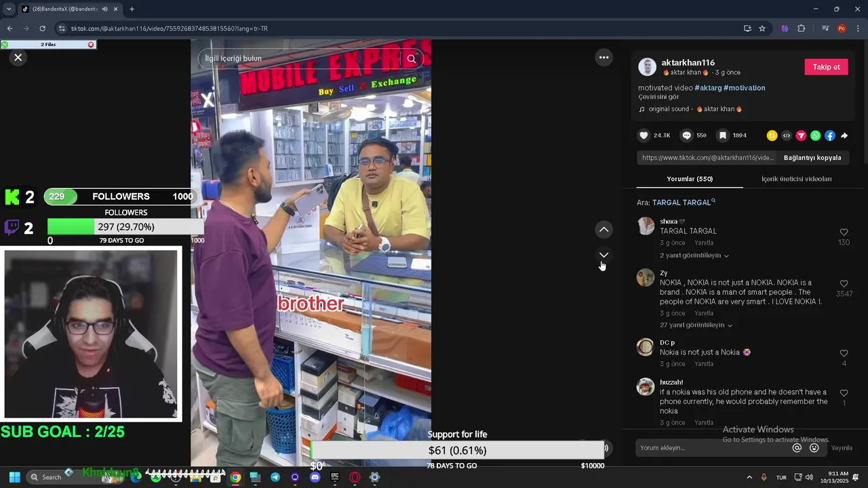868x488 pixels.
Task: Show hidden system tray icons chevron
Action: pos(749,477)
